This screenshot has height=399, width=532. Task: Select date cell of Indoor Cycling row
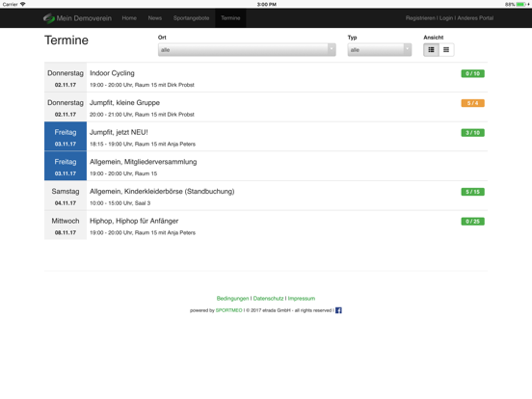pos(66,77)
